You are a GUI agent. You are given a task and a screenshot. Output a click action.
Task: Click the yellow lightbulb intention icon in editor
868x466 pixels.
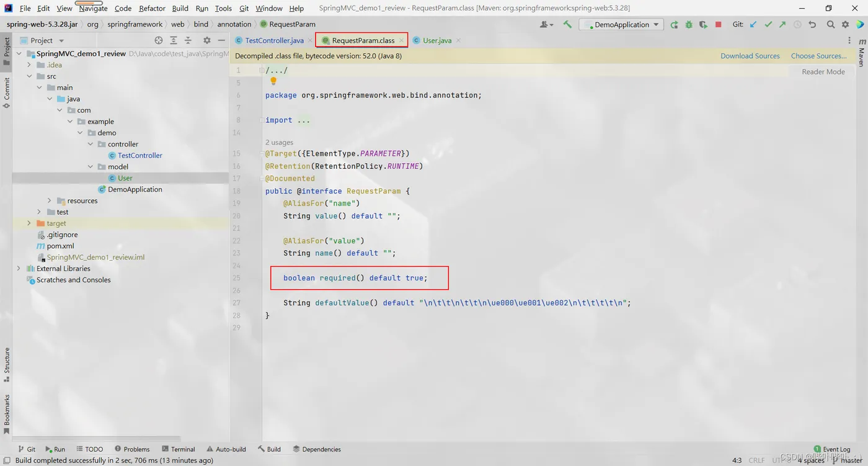(x=273, y=81)
